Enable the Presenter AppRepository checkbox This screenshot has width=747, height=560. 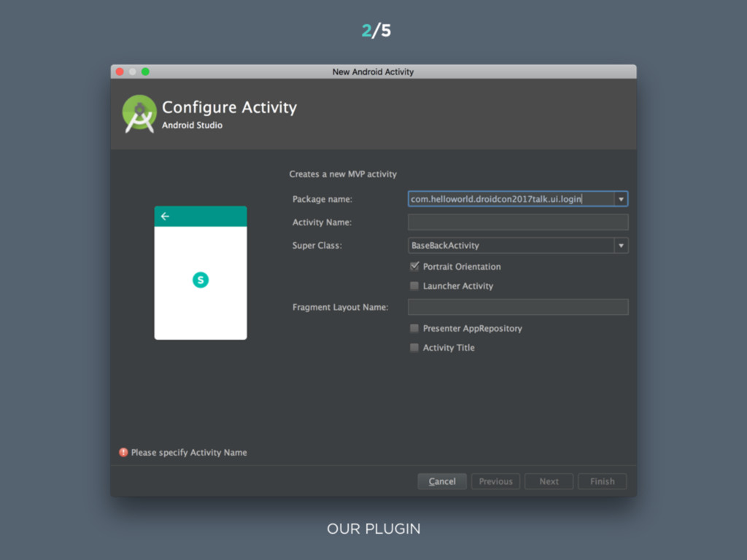(414, 328)
